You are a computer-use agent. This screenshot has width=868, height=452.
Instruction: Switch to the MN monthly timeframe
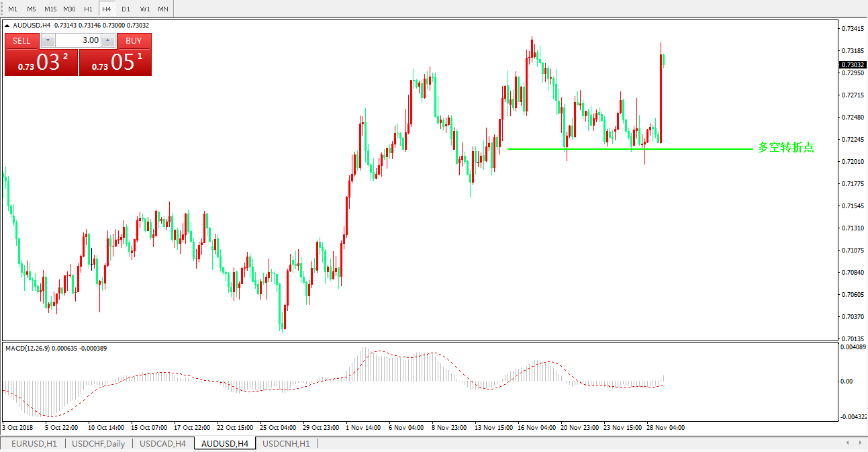coord(162,9)
